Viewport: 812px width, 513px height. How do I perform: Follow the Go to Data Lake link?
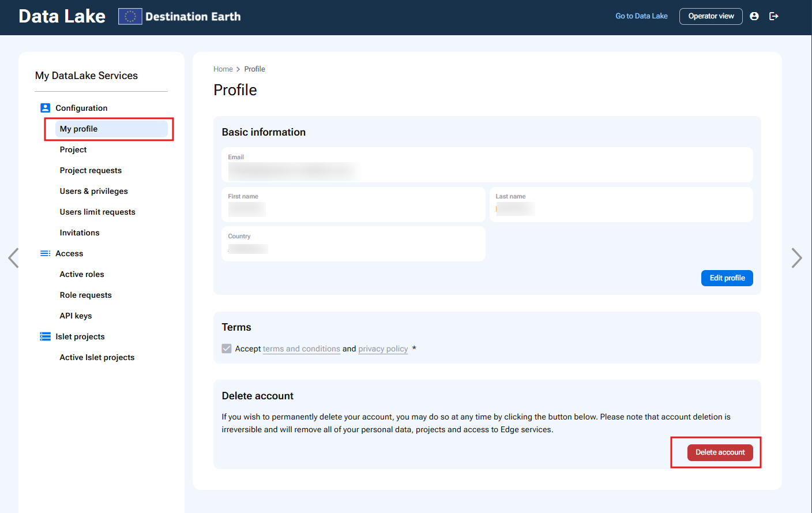point(641,16)
